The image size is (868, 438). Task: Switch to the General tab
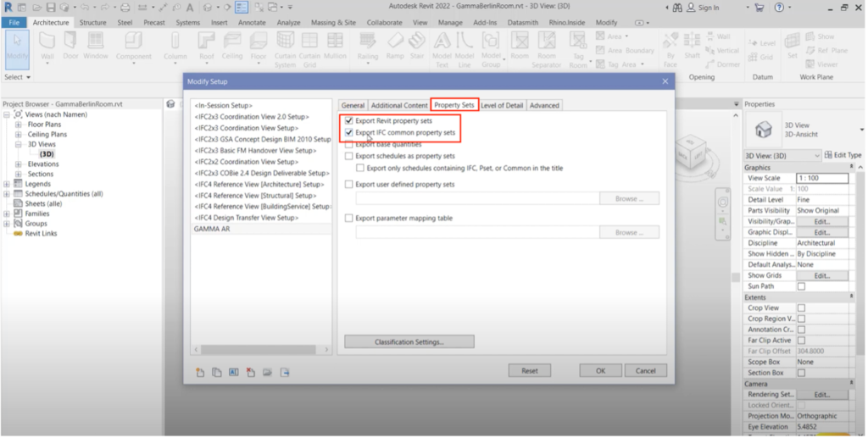coord(353,105)
